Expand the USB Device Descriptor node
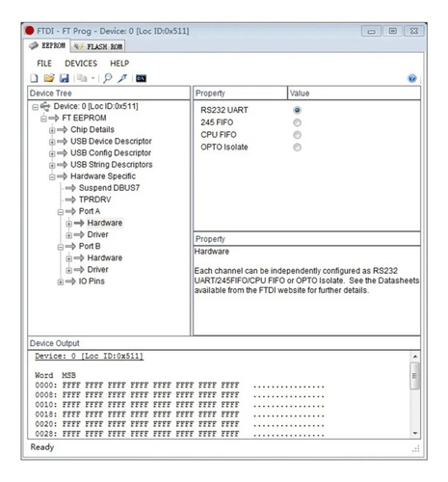Viewport: 448px width, 482px height. [x=52, y=142]
